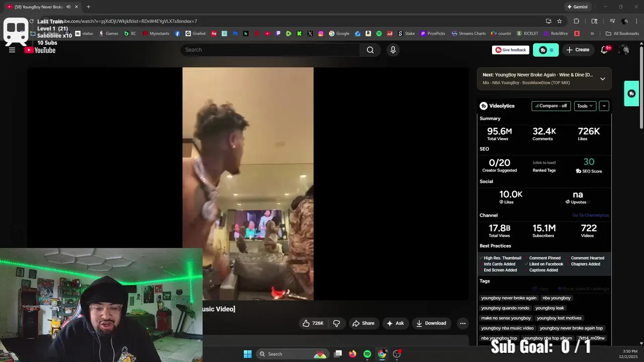644x362 pixels.
Task: Open the Games bookmark
Action: click(109, 34)
